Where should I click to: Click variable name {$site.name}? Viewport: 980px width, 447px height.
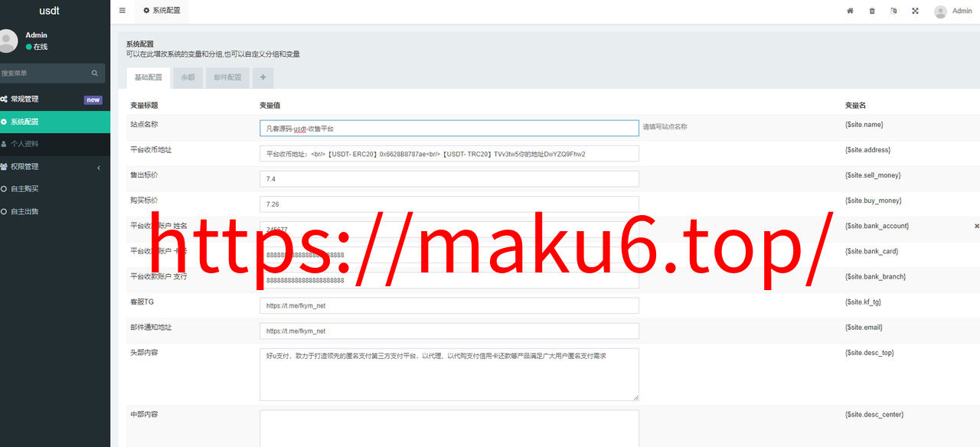pos(864,125)
